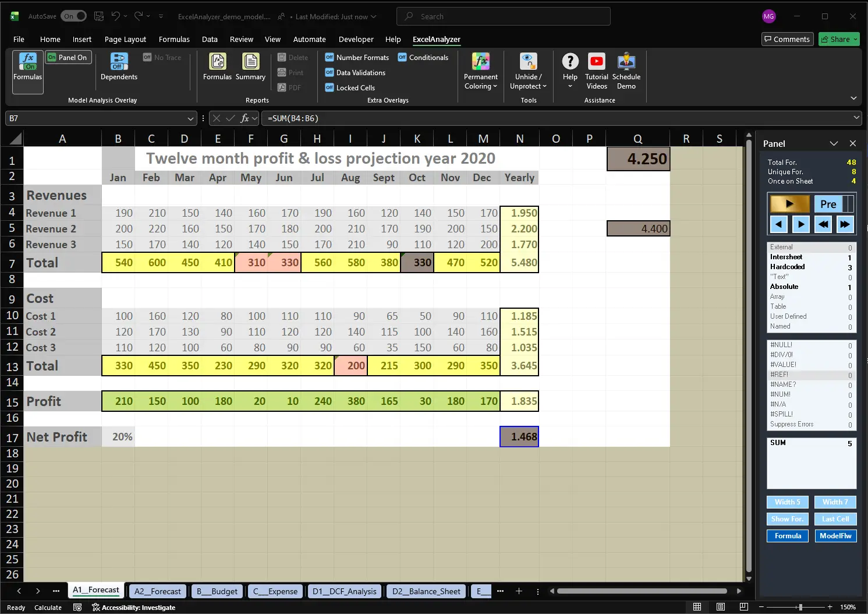Click the fast-forward double-right arrow in Panel
Viewport: 868px width, 614px height.
pos(845,224)
